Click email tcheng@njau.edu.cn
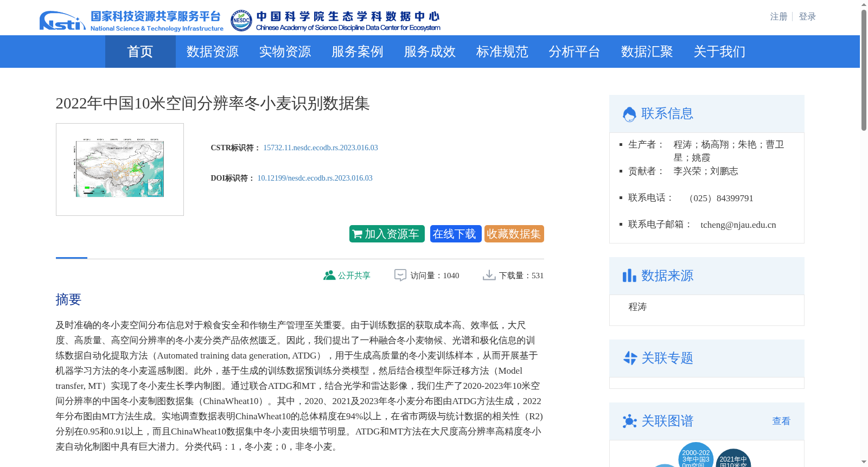This screenshot has width=868, height=467. coord(738,225)
